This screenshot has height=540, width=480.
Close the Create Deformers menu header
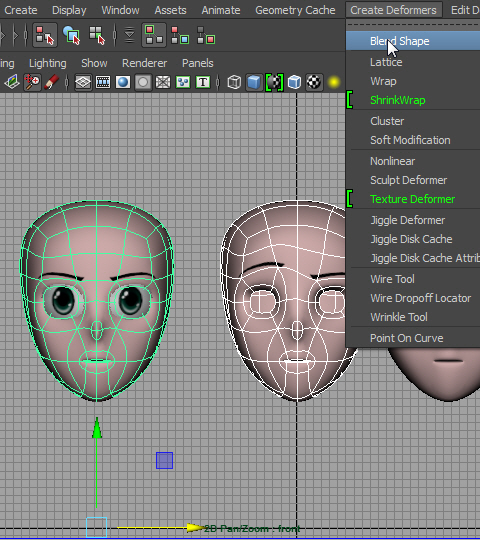(x=393, y=10)
